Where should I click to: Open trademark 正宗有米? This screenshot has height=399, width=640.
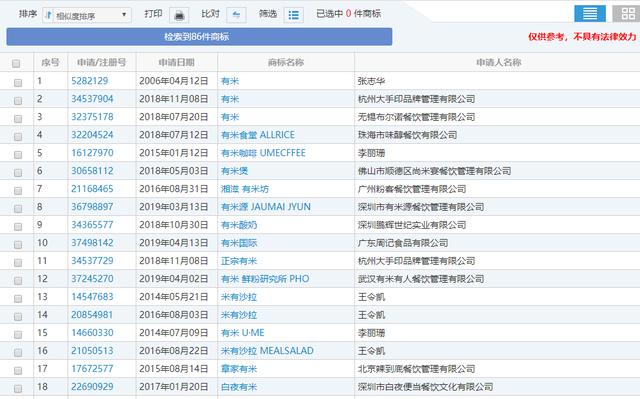click(239, 261)
